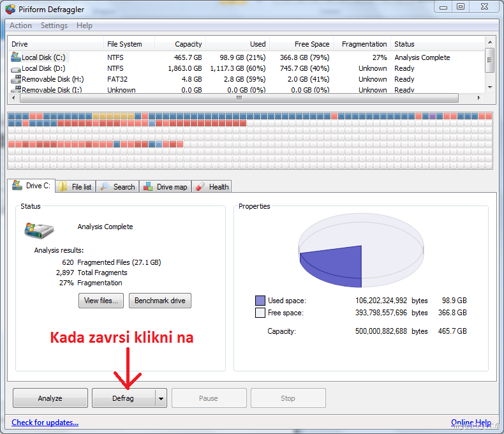The height and width of the screenshot is (434, 504).
Task: Click the Local Disk (C:) drive icon
Action: click(16, 57)
